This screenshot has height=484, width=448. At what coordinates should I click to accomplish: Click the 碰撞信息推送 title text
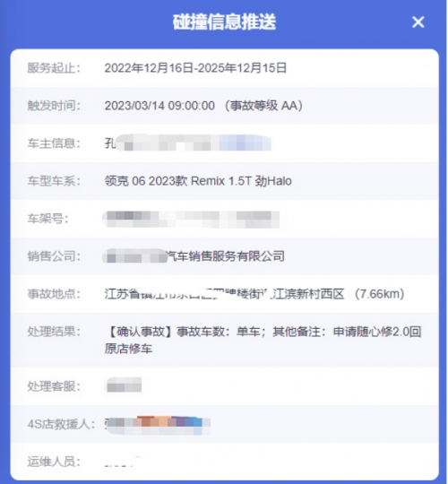pyautogui.click(x=224, y=22)
